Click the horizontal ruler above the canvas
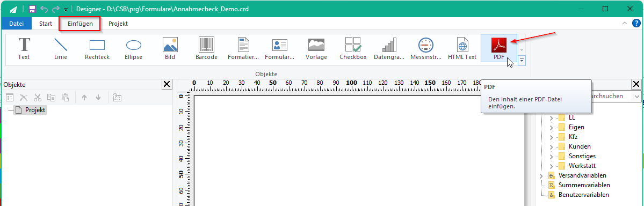Viewport: 644px width, 206px height. 337,86
